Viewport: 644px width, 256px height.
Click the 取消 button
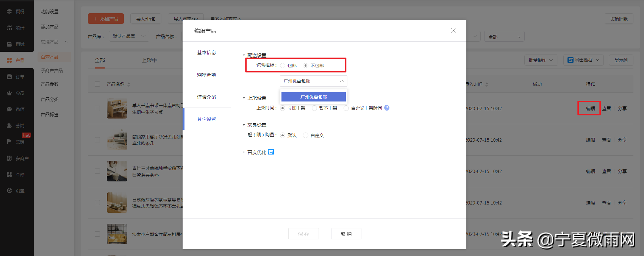(346, 234)
